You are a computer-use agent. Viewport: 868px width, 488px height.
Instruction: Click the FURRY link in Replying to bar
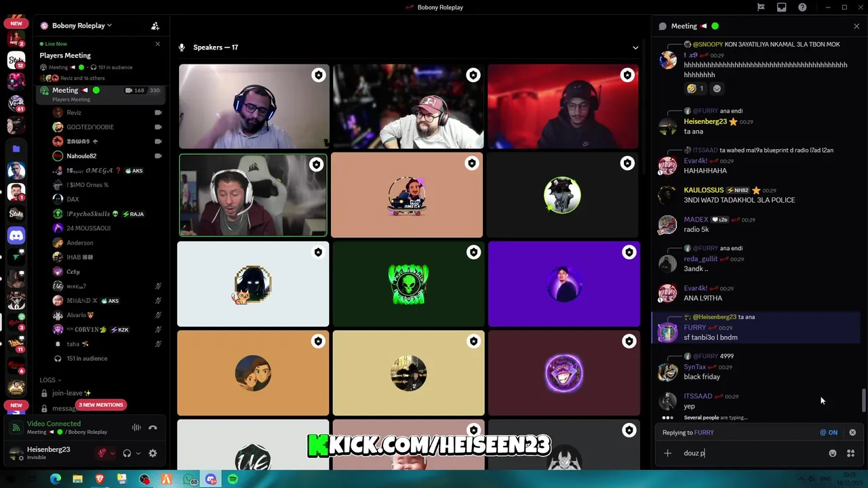click(704, 432)
